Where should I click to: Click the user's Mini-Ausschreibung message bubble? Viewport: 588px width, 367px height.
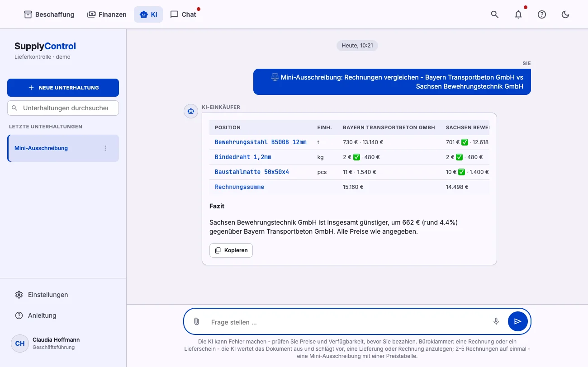click(392, 82)
